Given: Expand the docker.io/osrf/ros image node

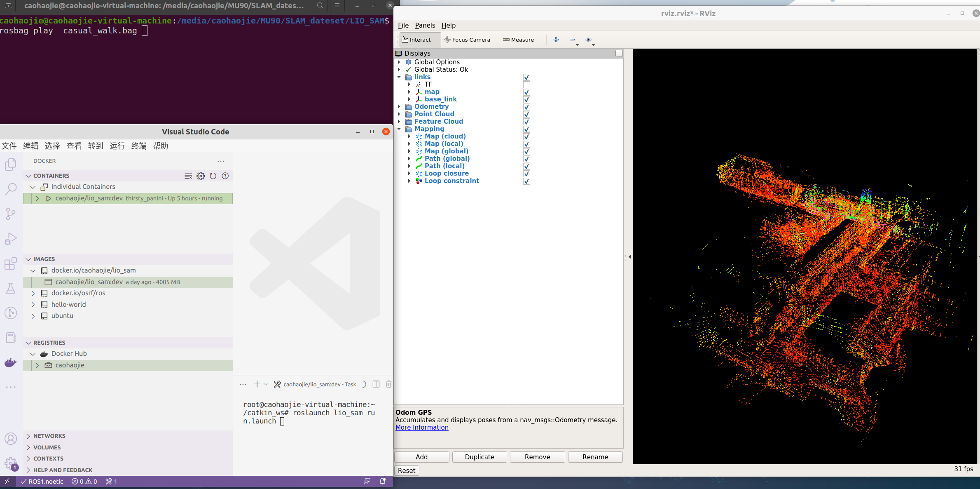Looking at the screenshot, I should [33, 293].
